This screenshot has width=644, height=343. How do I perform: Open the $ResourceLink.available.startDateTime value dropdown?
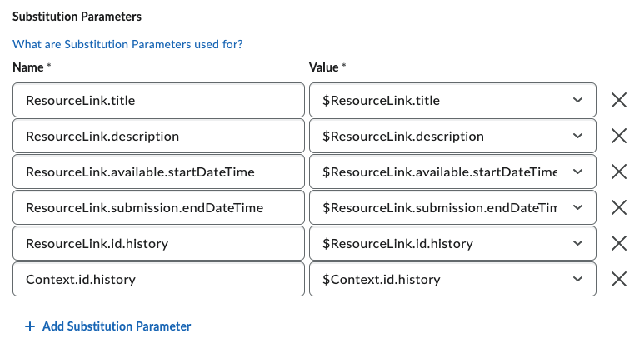(x=452, y=171)
